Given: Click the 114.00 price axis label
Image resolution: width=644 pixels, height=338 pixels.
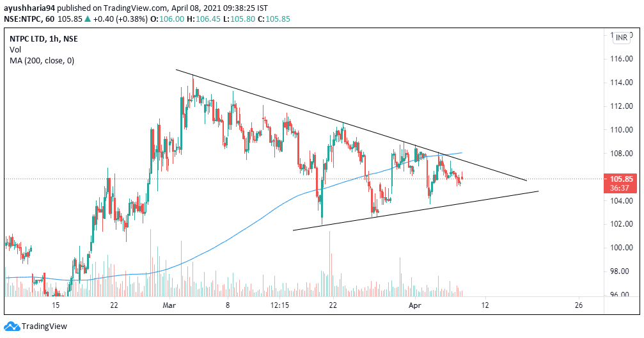Looking at the screenshot, I should (x=622, y=83).
